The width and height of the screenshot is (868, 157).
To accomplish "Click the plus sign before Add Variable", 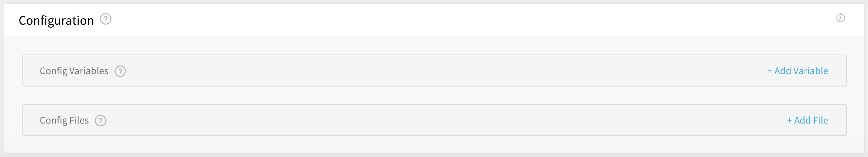I will pyautogui.click(x=770, y=71).
